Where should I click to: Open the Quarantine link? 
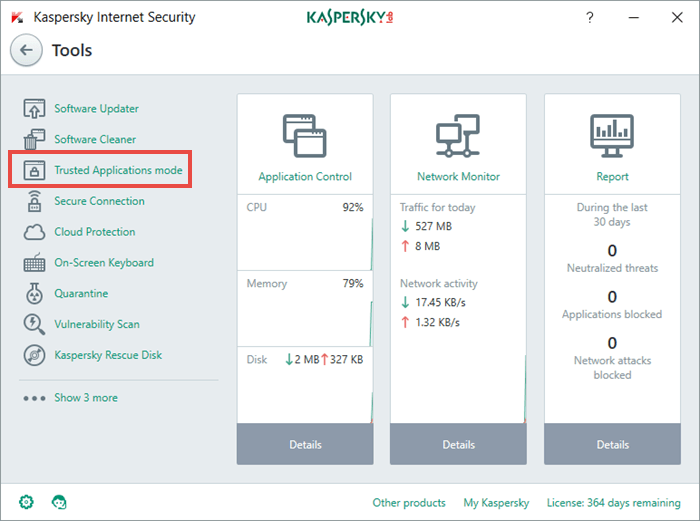[81, 293]
